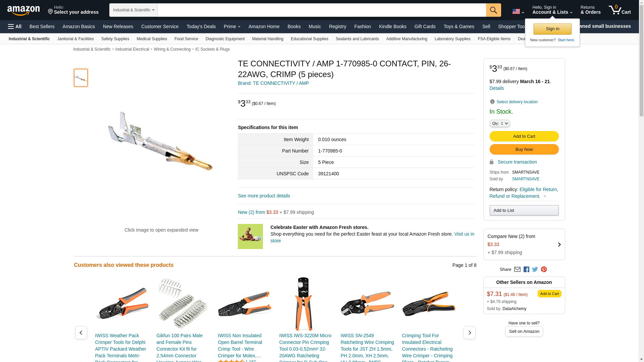
Task: Open Today's Deals menu item
Action: 201,26
